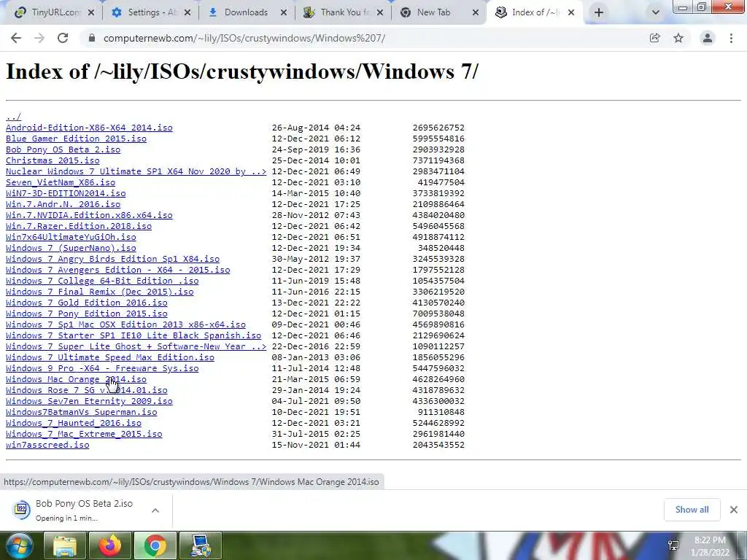747x560 pixels.
Task: Go back to the previous page
Action: pos(16,38)
